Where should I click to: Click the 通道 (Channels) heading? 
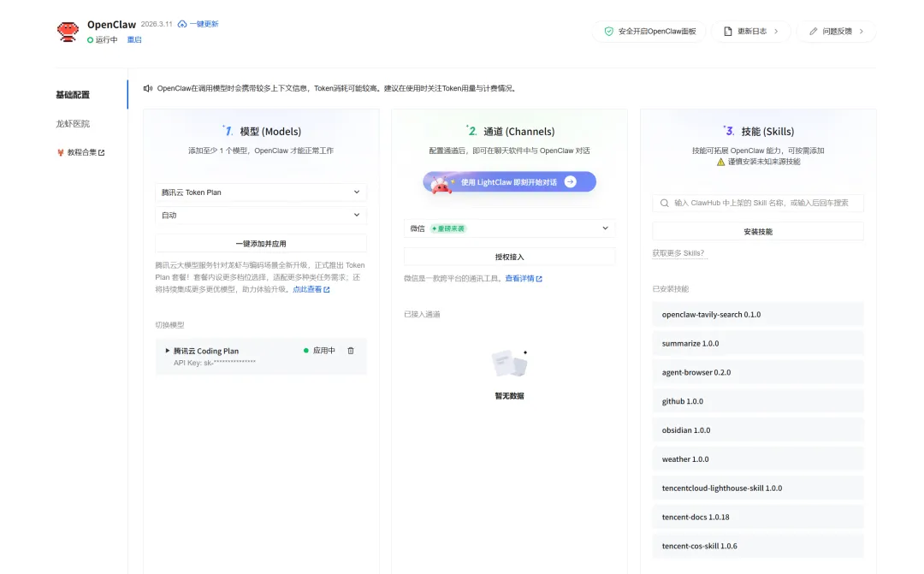pyautogui.click(x=518, y=132)
